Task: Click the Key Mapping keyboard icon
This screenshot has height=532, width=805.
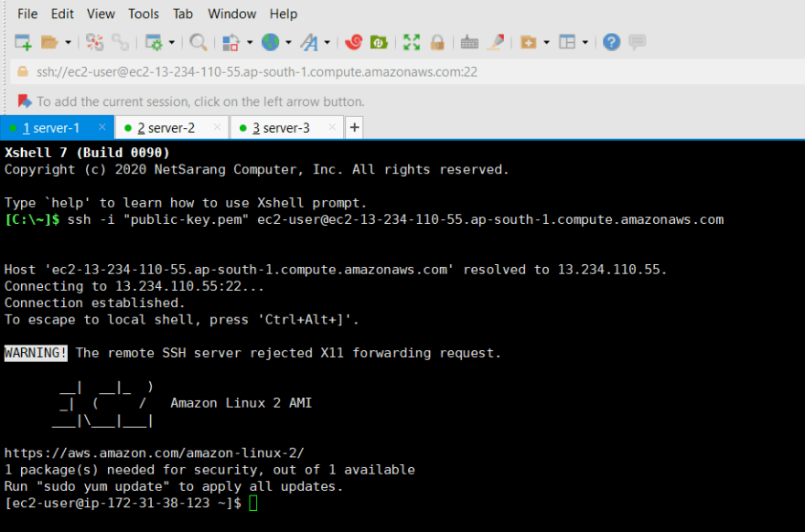Action: [x=469, y=42]
